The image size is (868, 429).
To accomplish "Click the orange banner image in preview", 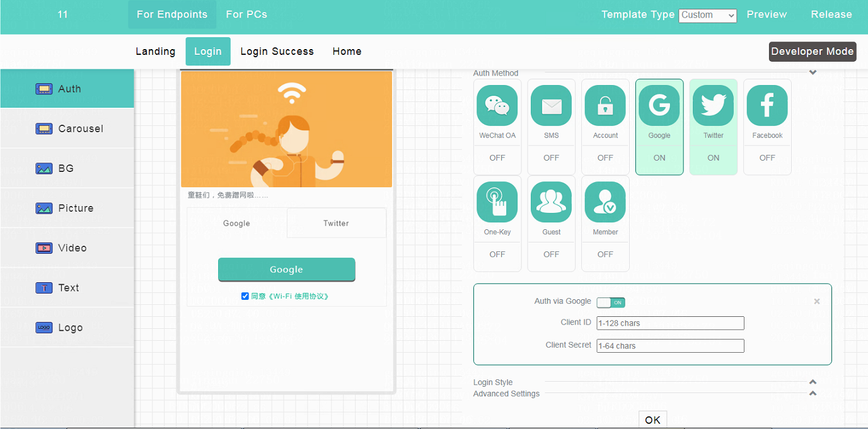I will click(287, 129).
